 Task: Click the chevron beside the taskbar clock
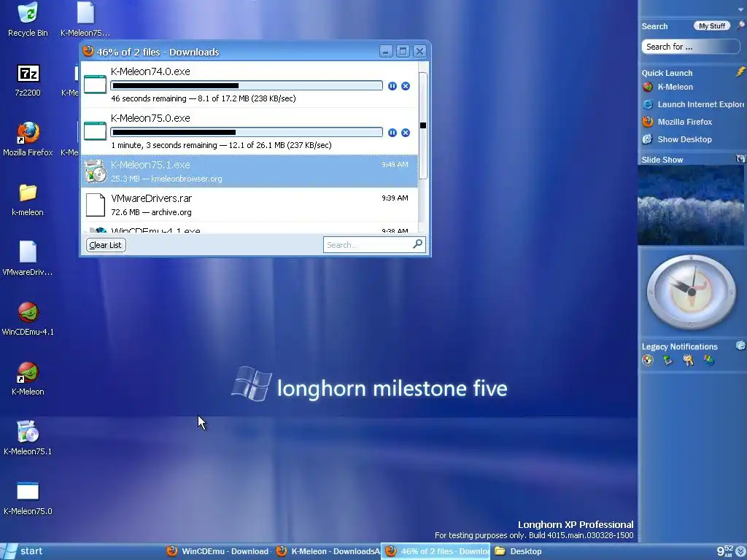point(741,551)
